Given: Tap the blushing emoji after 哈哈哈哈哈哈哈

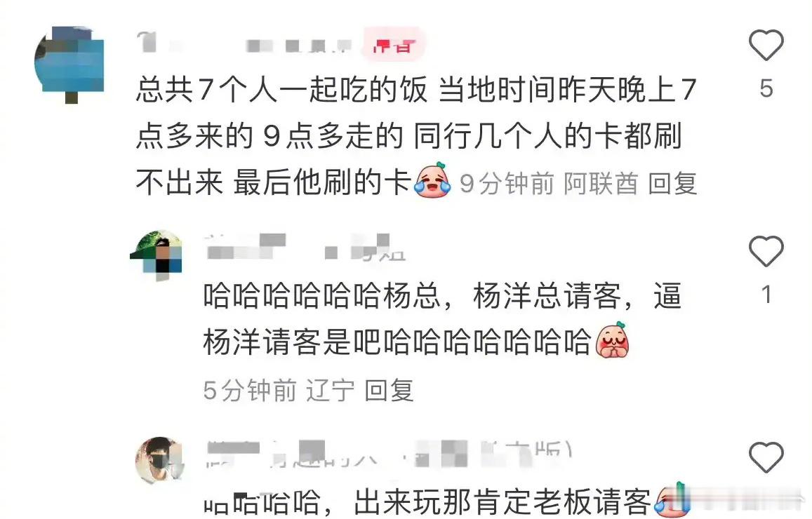Looking at the screenshot, I should tap(613, 340).
